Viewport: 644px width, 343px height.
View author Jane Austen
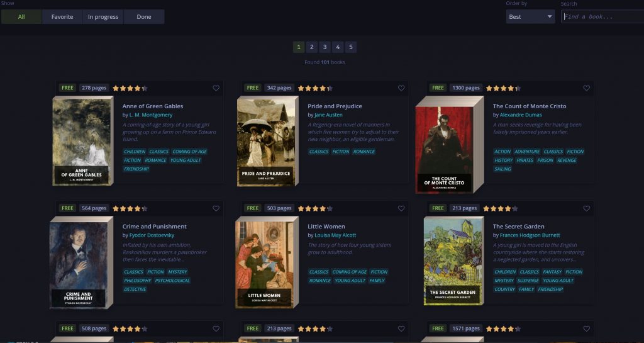[x=328, y=115]
